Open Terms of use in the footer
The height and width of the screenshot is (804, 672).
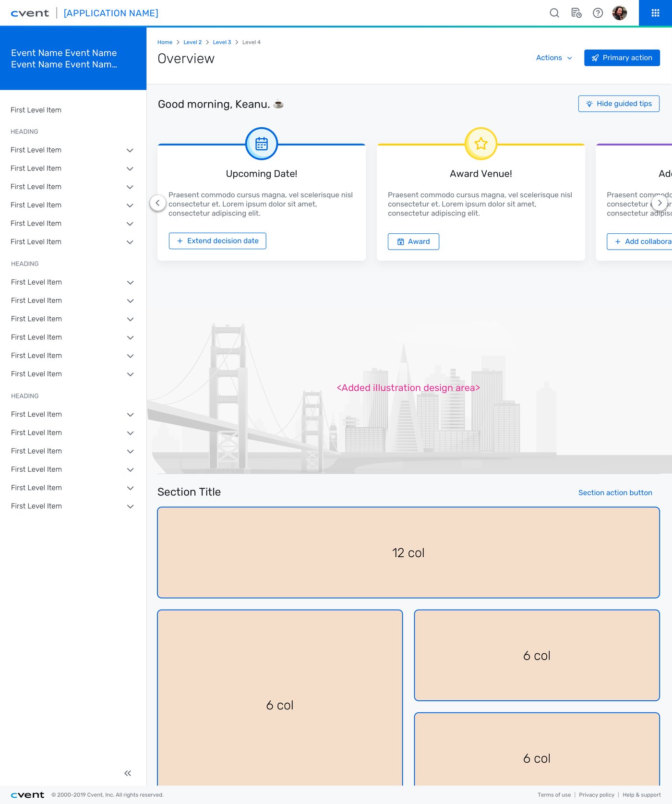pyautogui.click(x=554, y=795)
